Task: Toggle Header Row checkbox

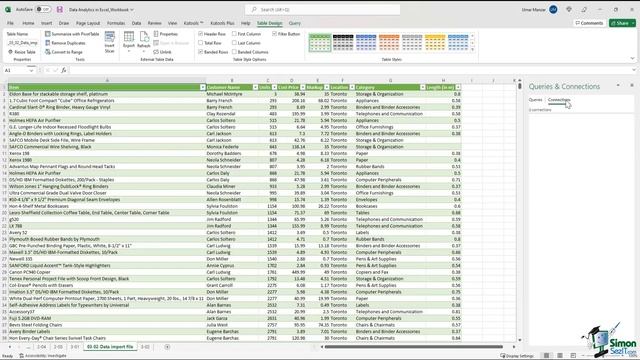Action: click(200, 34)
